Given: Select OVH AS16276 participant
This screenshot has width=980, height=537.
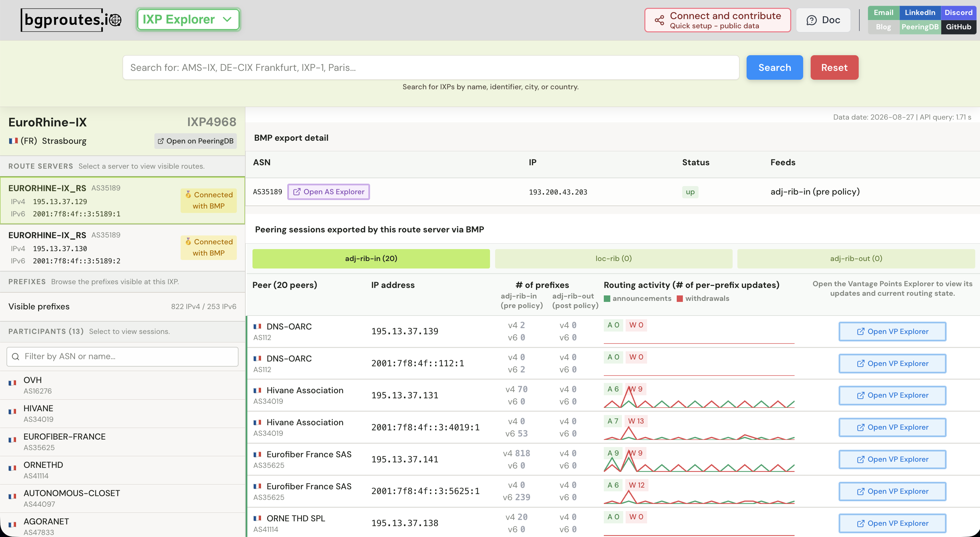Looking at the screenshot, I should pyautogui.click(x=123, y=385).
